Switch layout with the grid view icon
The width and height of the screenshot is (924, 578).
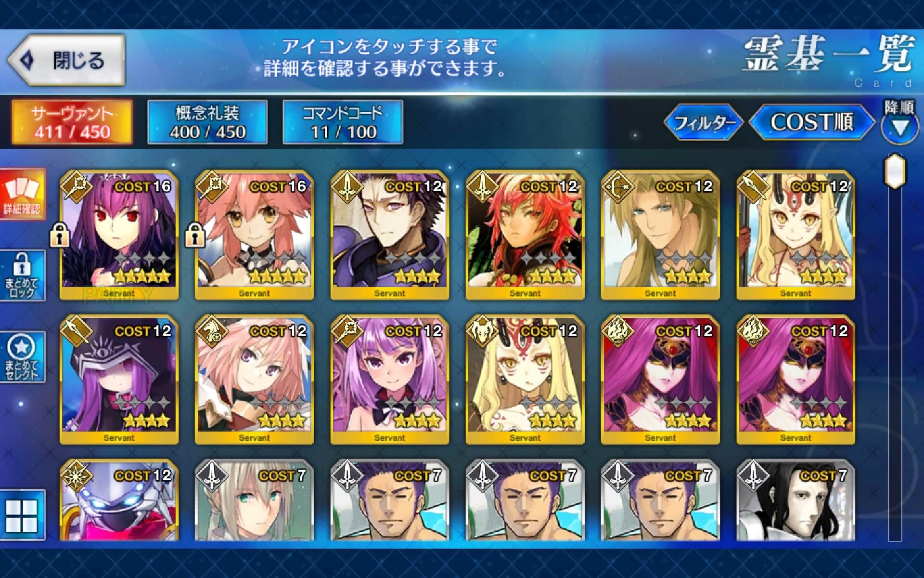[23, 514]
